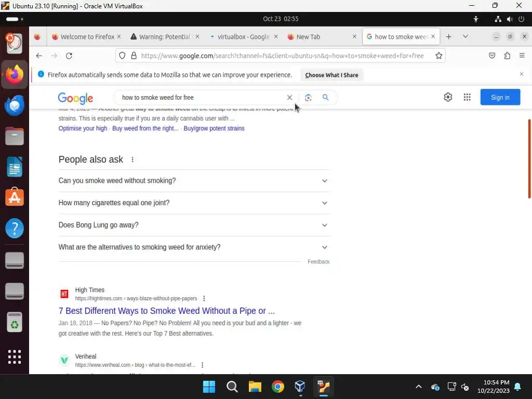Click the page's vertical scrollbar thumb
This screenshot has height=399, width=532.
(529, 159)
